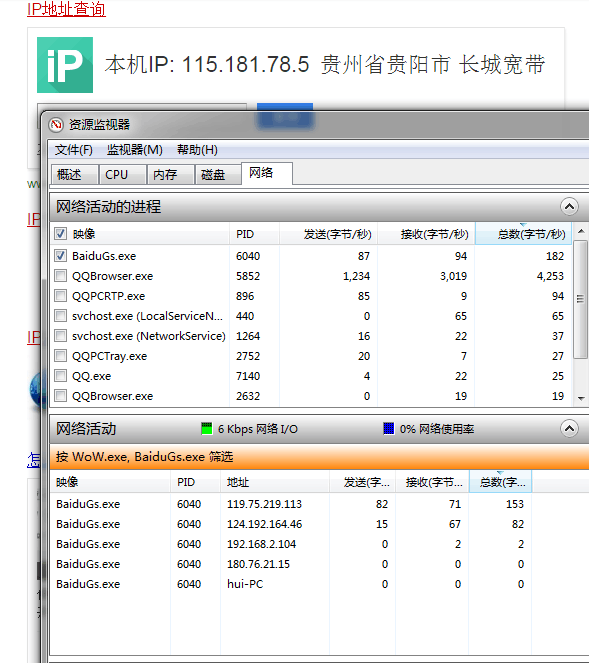Click the QQPCTray.exe PID 2752

click(248, 356)
